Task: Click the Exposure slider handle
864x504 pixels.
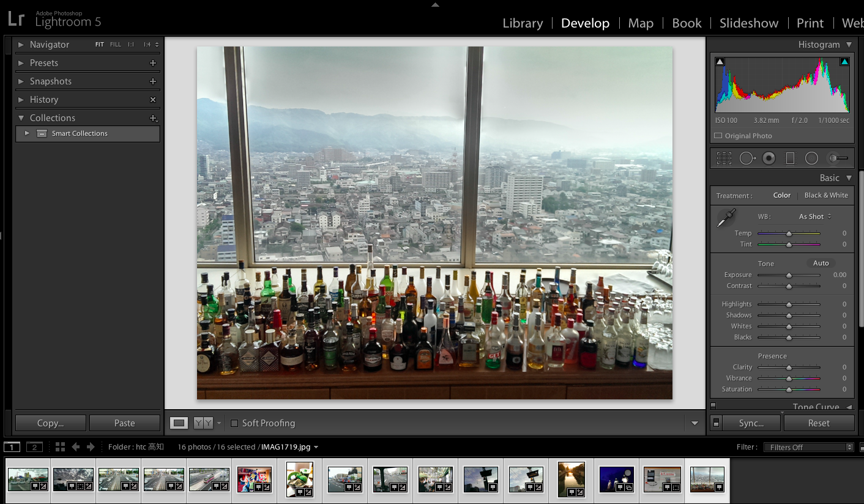Action: click(x=789, y=275)
